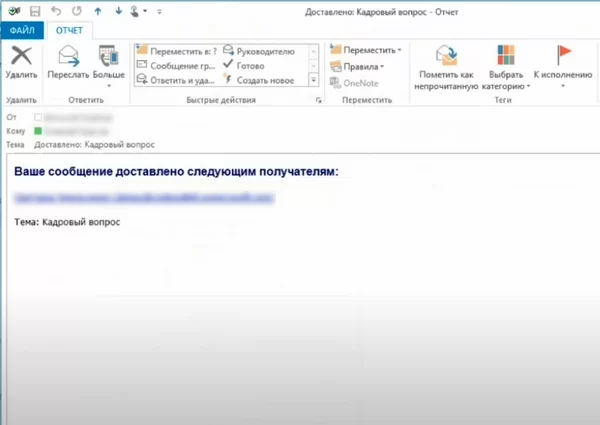The height and width of the screenshot is (425, 600).
Task: Click the Save icon in quick access toolbar
Action: pyautogui.click(x=36, y=11)
